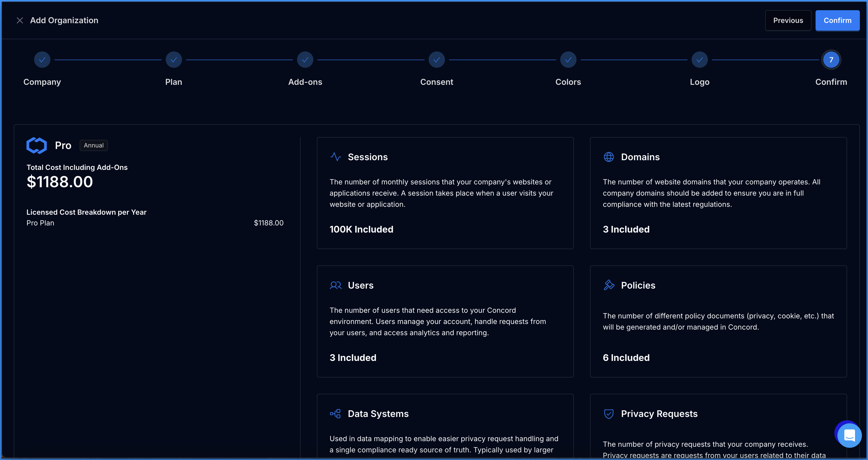Click the 'Add Organization' title
Screen dimensions: 868x460
[64, 21]
